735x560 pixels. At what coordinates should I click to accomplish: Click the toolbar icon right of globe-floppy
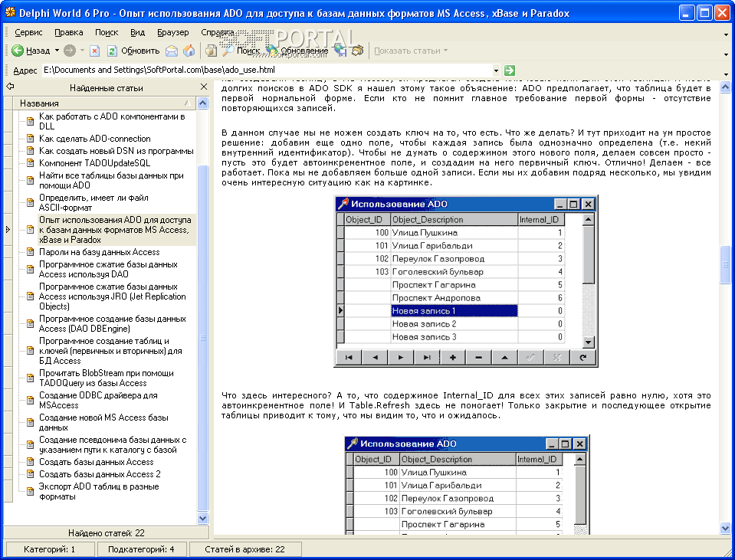[358, 51]
